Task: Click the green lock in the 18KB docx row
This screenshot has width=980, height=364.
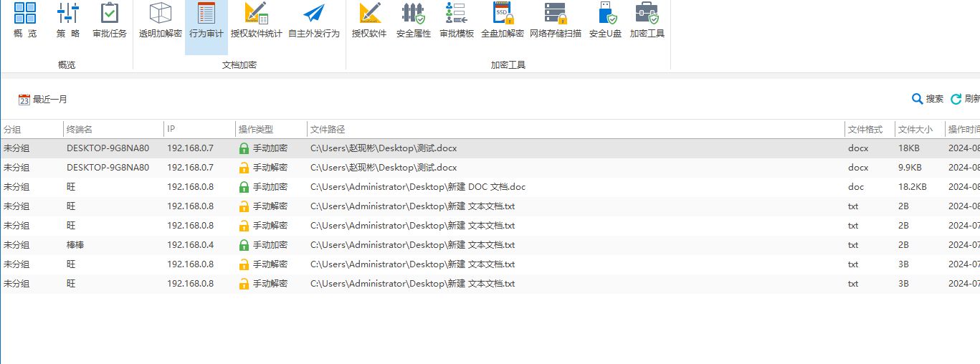Action: point(244,148)
